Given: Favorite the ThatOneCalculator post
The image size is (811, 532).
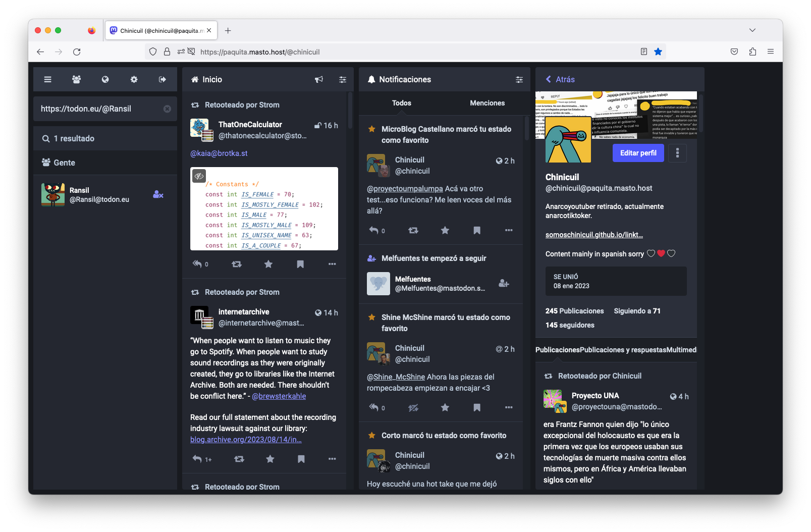Looking at the screenshot, I should coord(268,264).
